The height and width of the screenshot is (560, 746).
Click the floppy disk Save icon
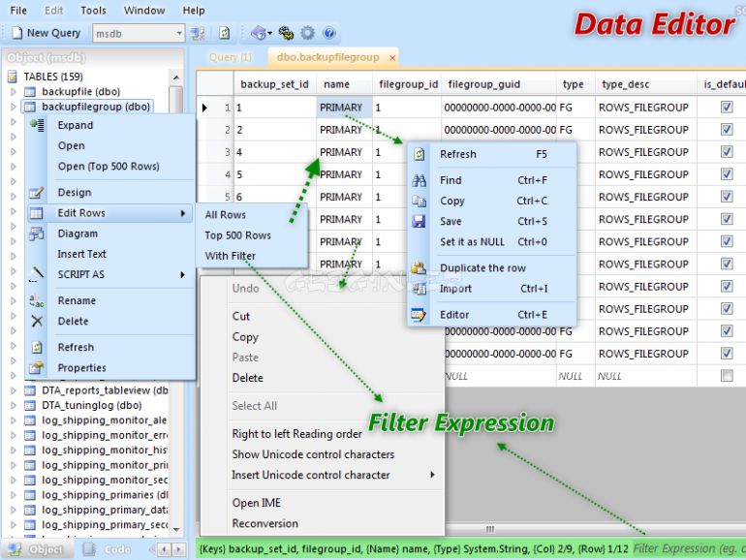[x=419, y=221]
